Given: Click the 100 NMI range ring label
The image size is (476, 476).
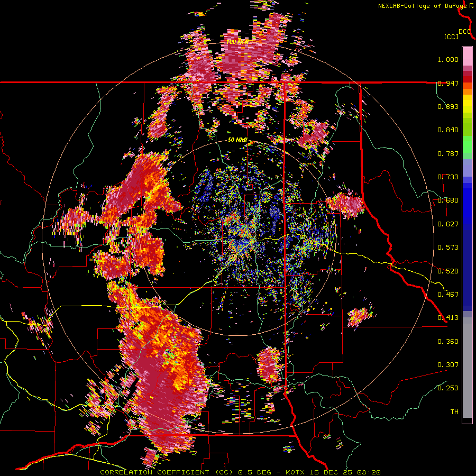Looking at the screenshot, I should pos(237,42).
